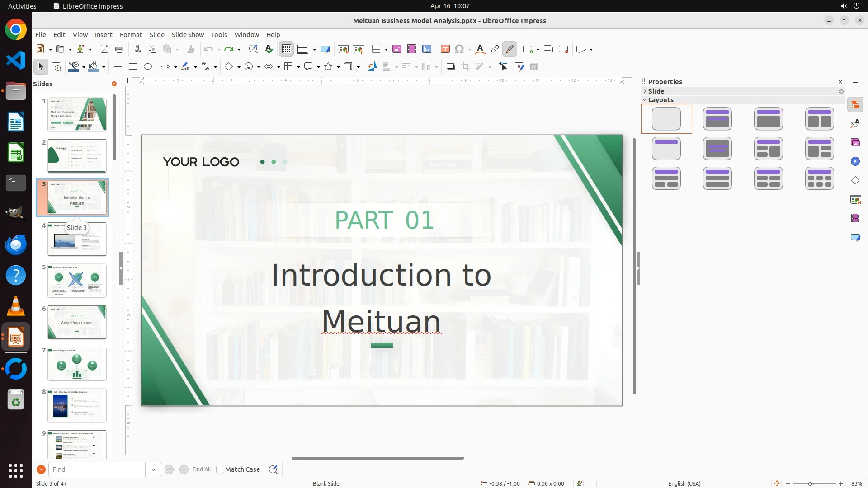Enable the Match Case checkbox

coord(220,469)
